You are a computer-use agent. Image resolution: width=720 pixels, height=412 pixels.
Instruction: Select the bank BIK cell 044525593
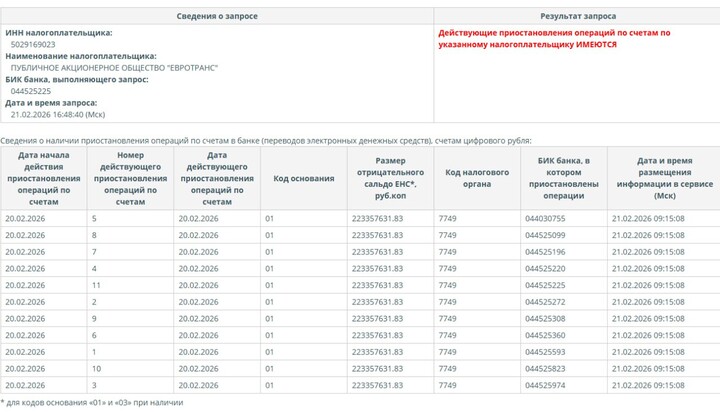pos(544,352)
